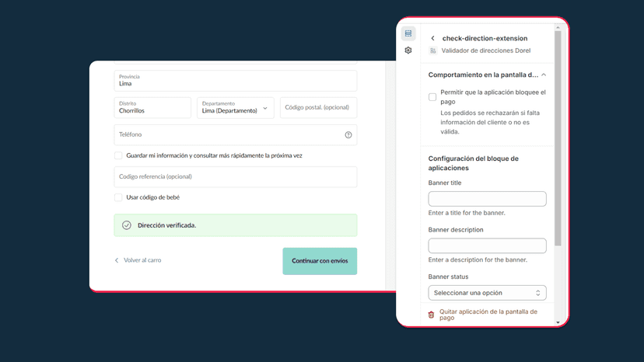Click the help icon in the Teléfono field
This screenshot has width=644, height=362.
click(348, 134)
